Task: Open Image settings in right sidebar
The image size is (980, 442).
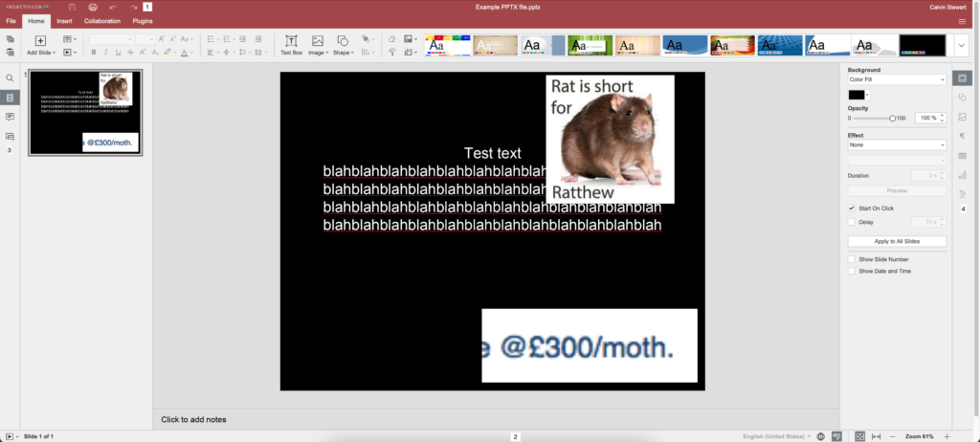Action: [x=964, y=117]
